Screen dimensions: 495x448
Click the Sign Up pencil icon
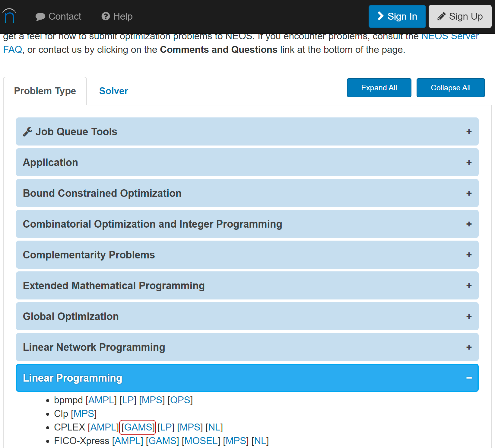441,16
